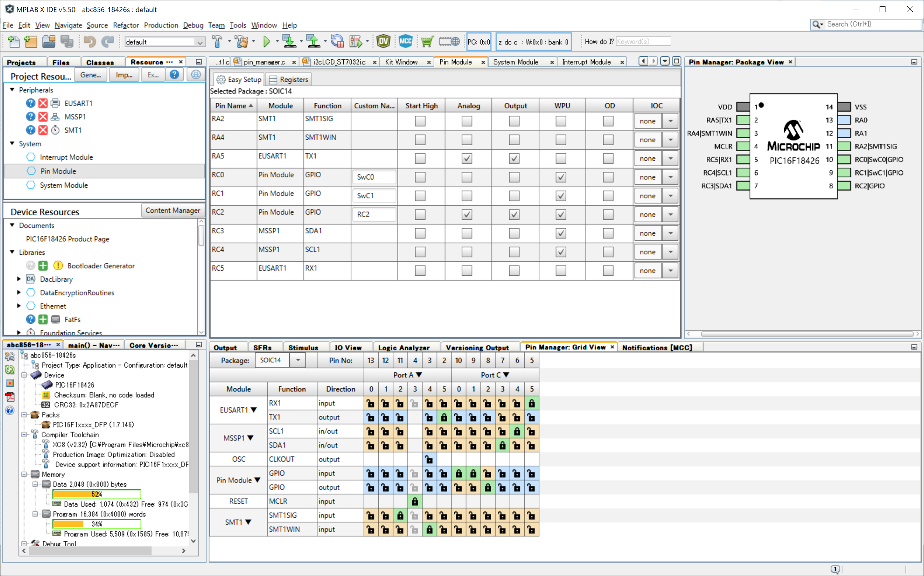This screenshot has width=924, height=576.
Task: Toggle Start High checkbox for RA2
Action: pos(420,121)
